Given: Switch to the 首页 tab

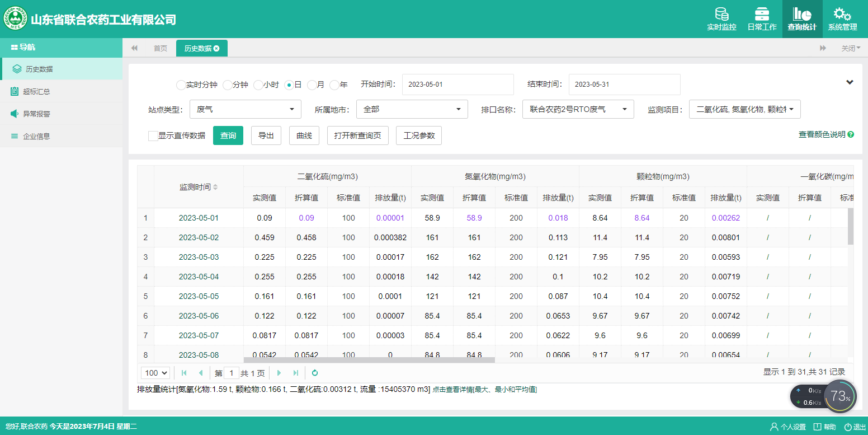Looking at the screenshot, I should pyautogui.click(x=161, y=48).
